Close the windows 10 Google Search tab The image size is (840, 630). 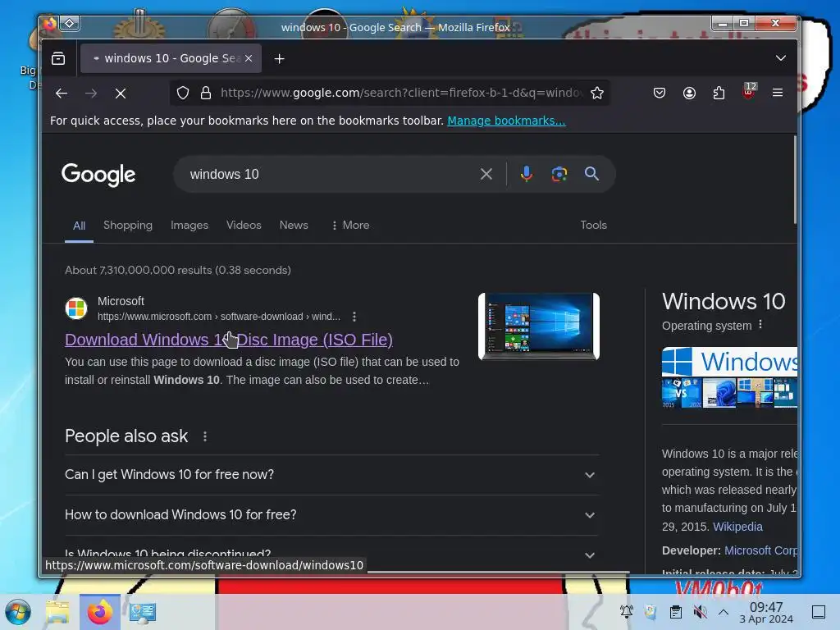point(249,58)
